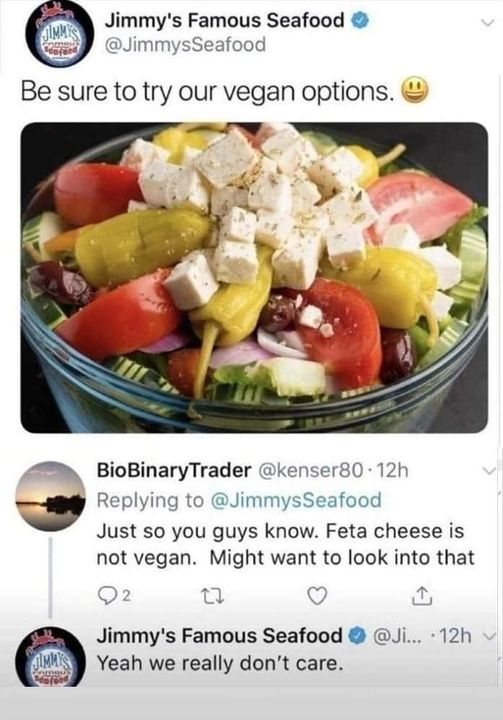This screenshot has height=720, width=503.
Task: Like the feta cheese reply
Action: [x=317, y=596]
